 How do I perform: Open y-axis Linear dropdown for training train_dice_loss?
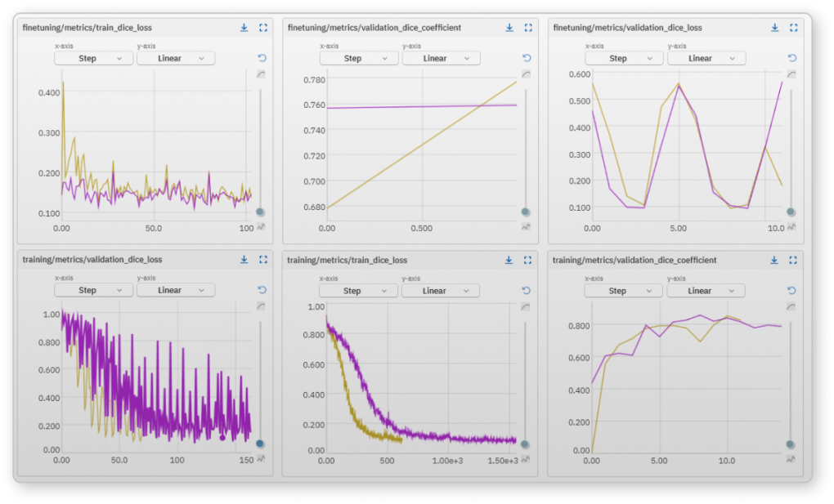[441, 291]
